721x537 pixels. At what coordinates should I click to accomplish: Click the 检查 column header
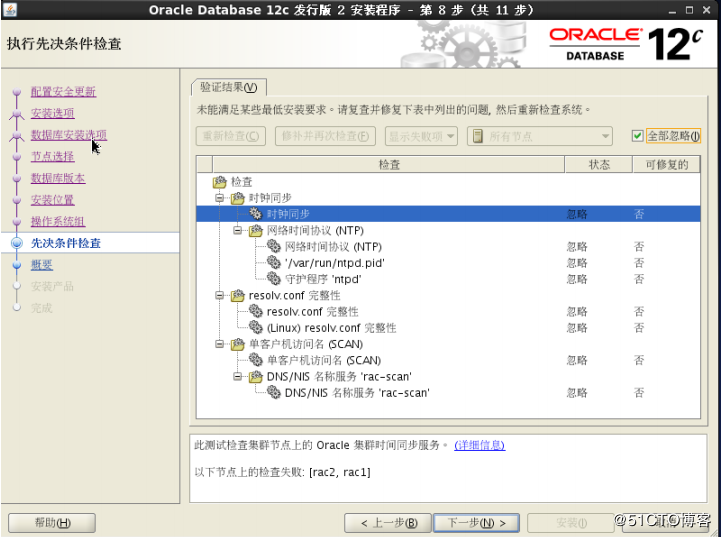[389, 165]
